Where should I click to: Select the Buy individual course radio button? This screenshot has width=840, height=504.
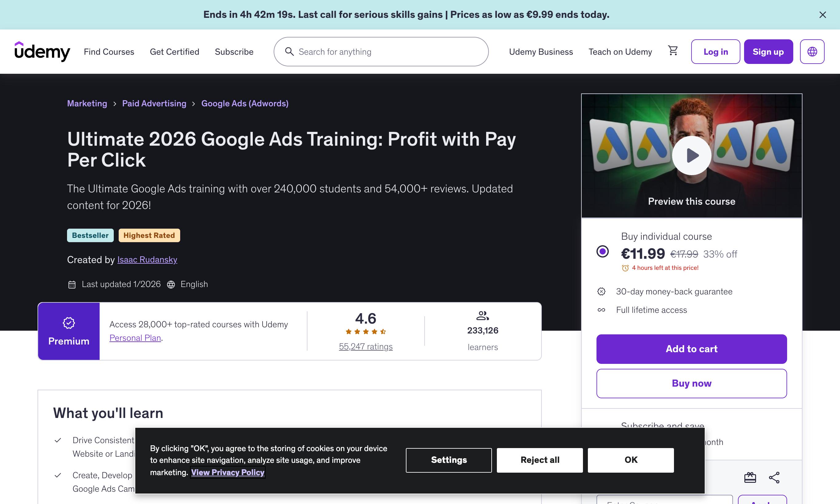602,252
